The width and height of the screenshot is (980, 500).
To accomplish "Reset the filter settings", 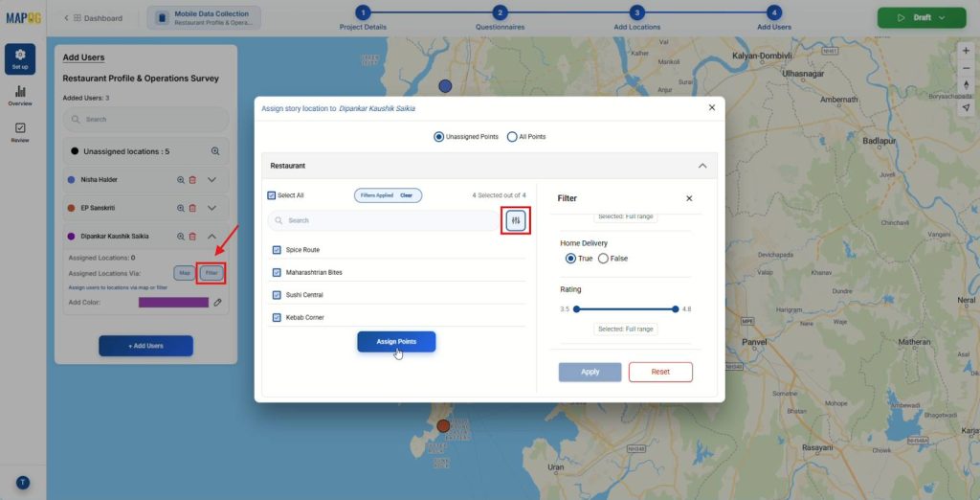I will (x=660, y=372).
